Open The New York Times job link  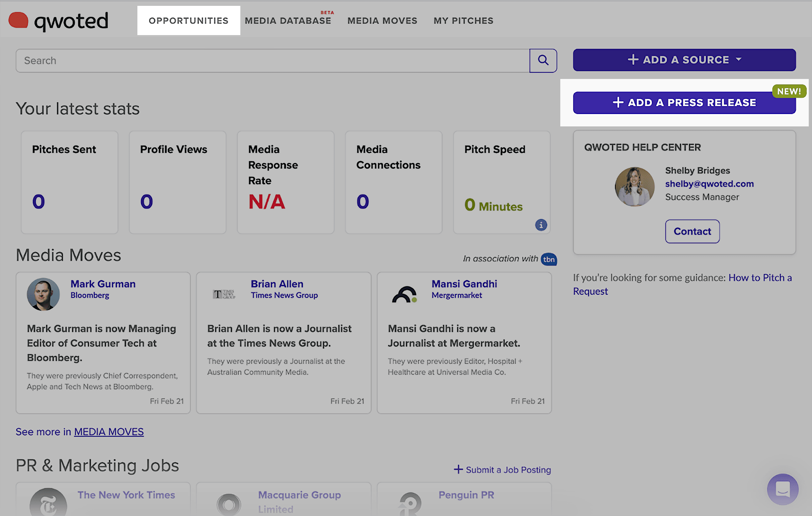coord(126,495)
